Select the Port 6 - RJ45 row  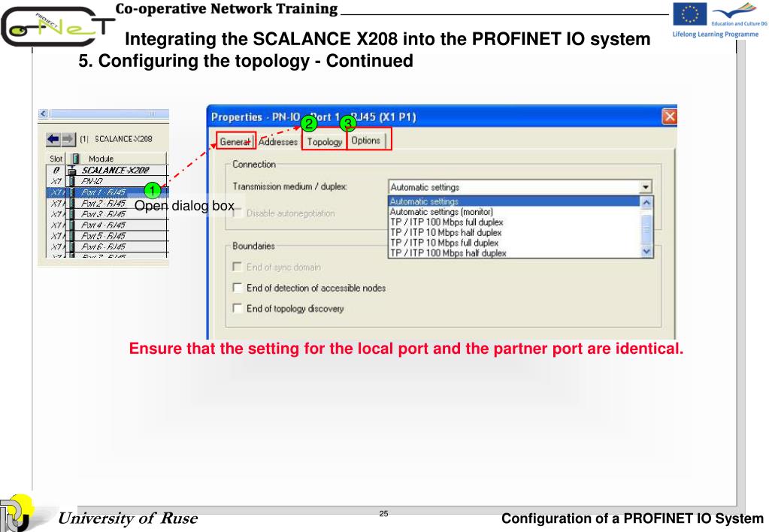click(x=107, y=246)
